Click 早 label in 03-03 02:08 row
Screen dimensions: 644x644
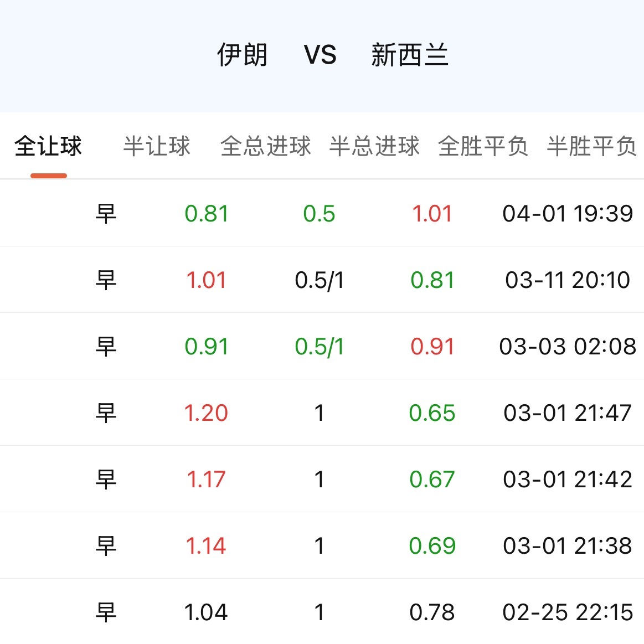(x=106, y=347)
